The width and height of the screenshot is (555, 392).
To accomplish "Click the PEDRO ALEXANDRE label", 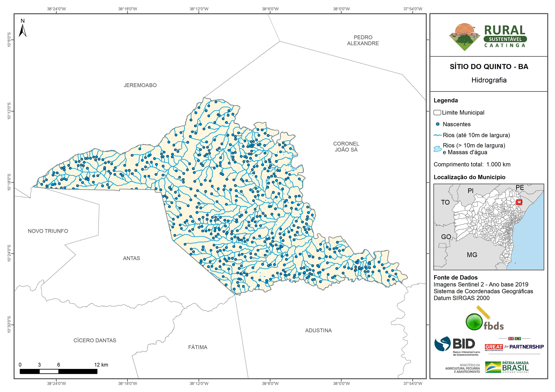I will pos(363,40).
